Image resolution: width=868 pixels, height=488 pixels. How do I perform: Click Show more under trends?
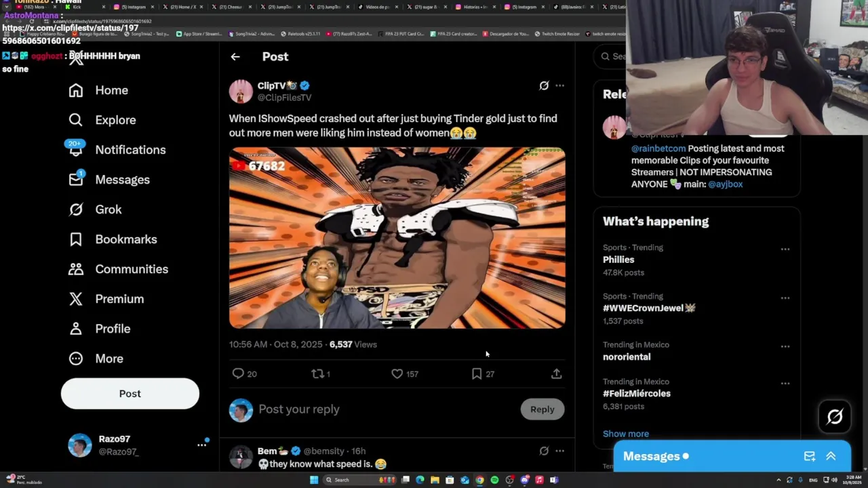pos(626,434)
